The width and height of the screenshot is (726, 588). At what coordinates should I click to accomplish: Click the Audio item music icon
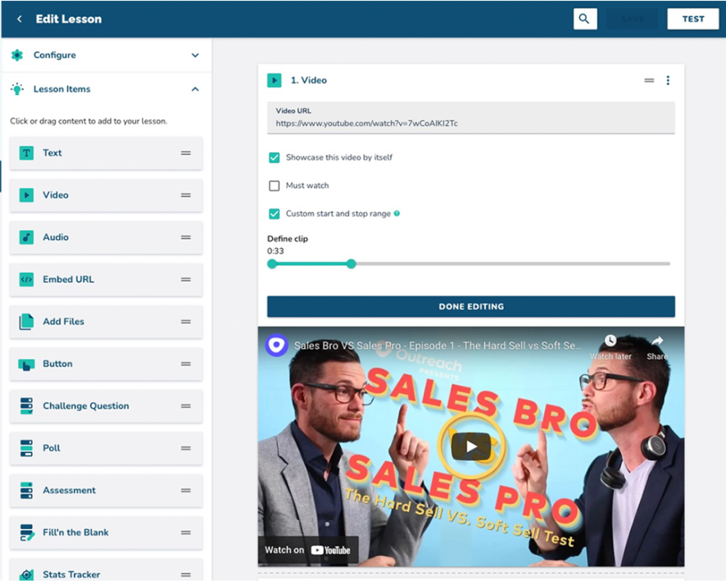click(x=26, y=237)
